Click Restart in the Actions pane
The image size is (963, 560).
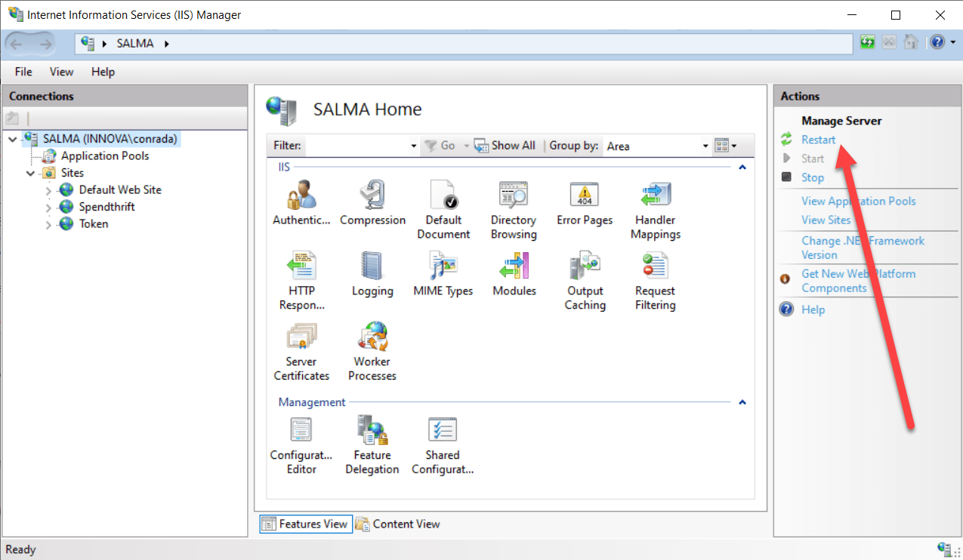click(x=818, y=140)
